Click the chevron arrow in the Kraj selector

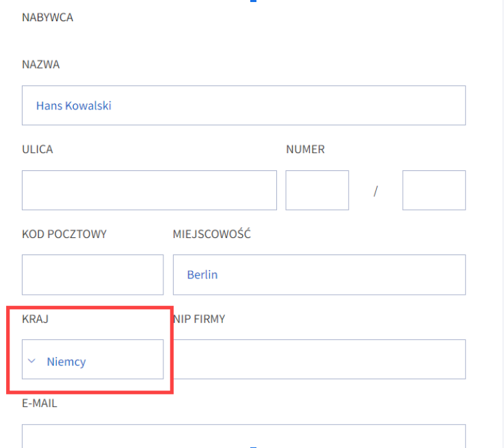click(x=31, y=361)
